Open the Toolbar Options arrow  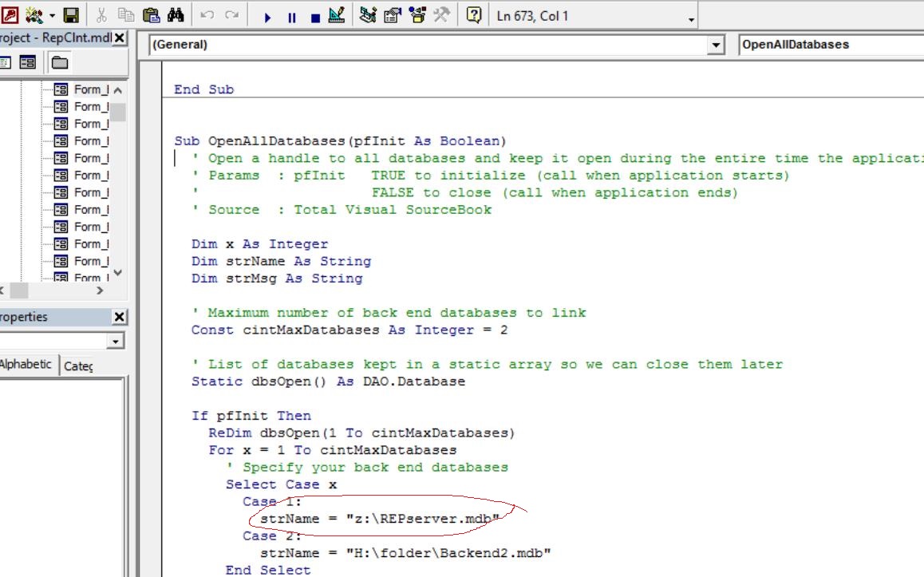691,19
